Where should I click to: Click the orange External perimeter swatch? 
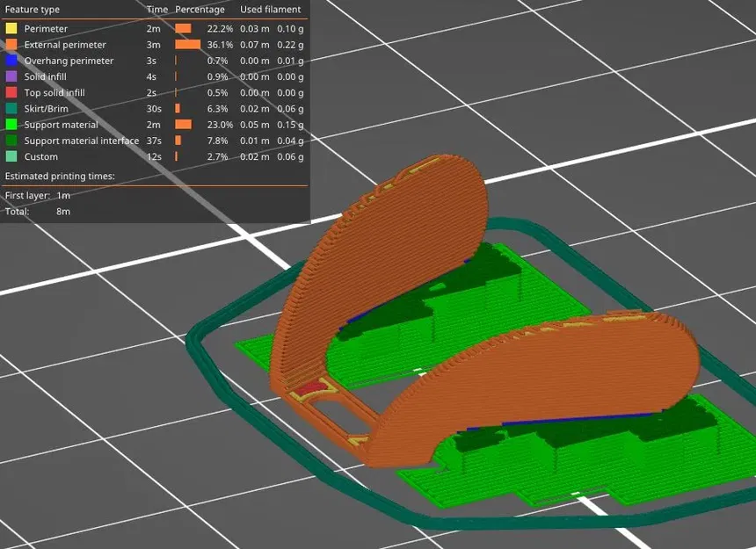11,44
